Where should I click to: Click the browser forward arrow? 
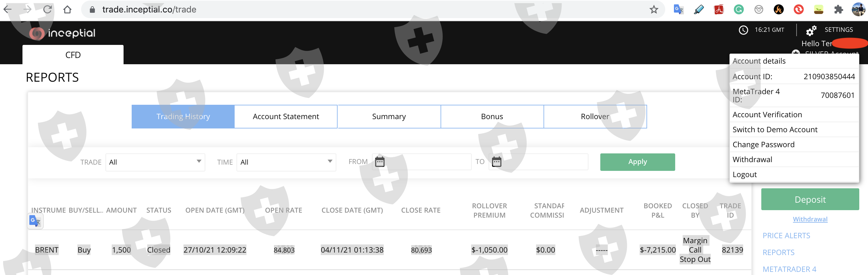pos(27,9)
